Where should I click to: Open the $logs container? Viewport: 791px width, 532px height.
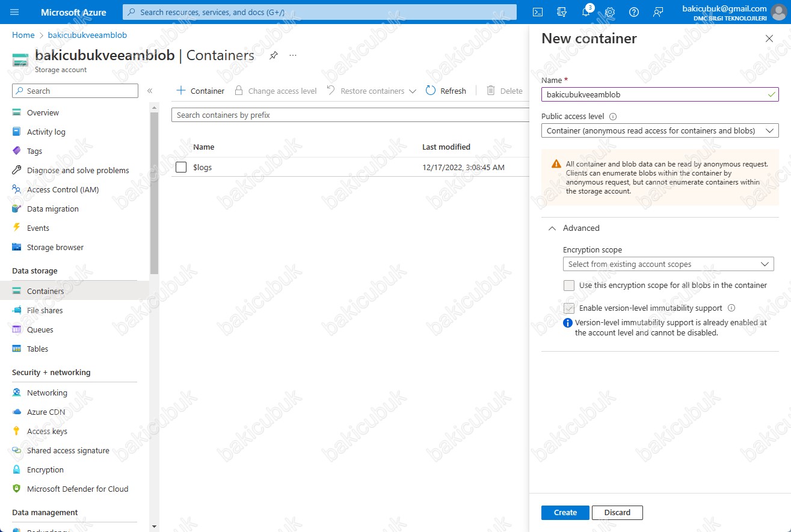(x=202, y=167)
